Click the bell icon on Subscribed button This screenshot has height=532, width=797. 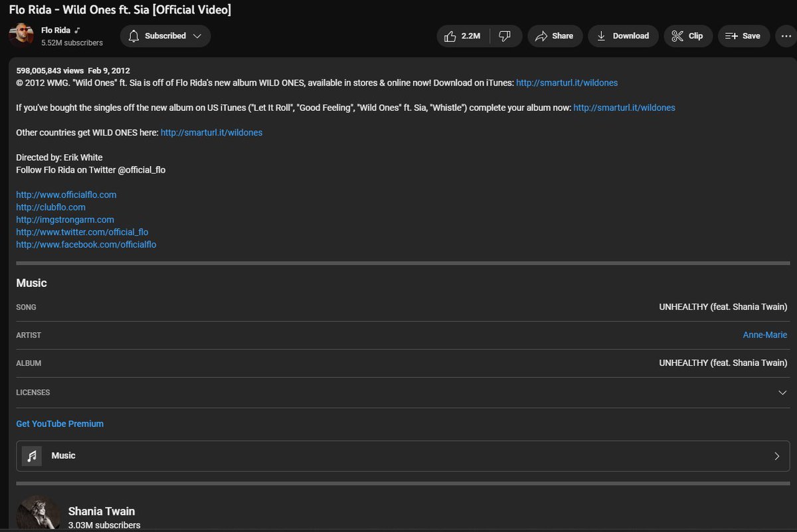pos(134,36)
